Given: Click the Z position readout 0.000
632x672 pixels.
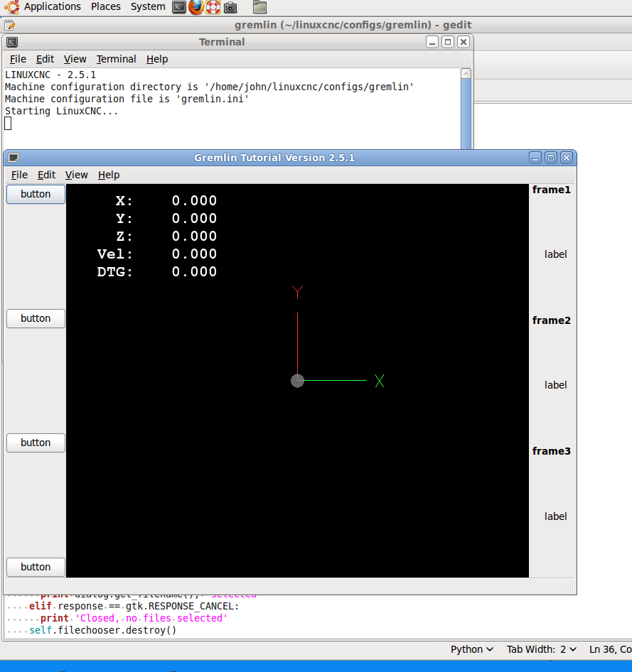Looking at the screenshot, I should [x=194, y=236].
